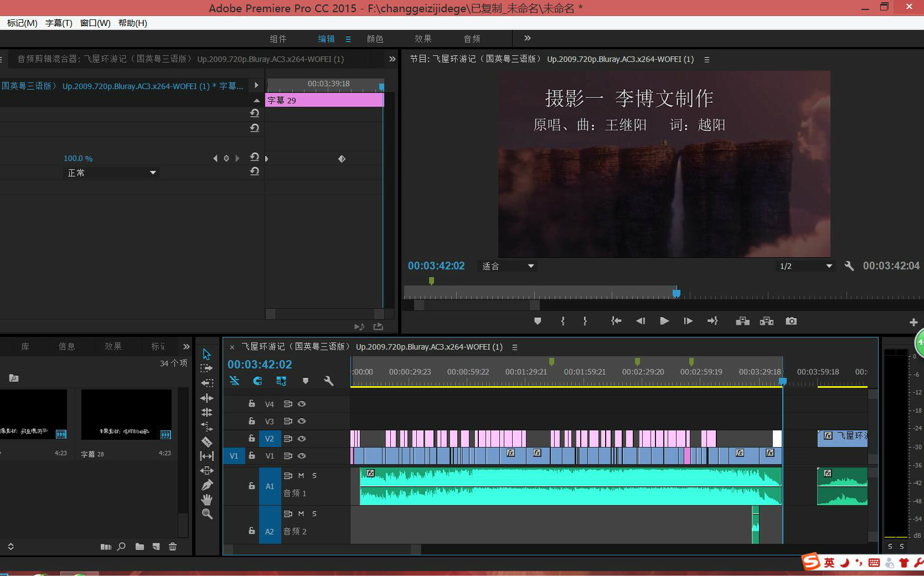This screenshot has height=577, width=924.
Task: Open the 适合 zoom level dropdown
Action: (x=508, y=266)
